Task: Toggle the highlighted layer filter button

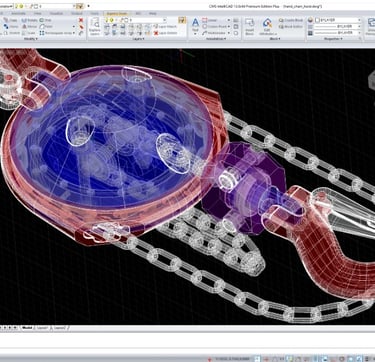Action: 181,20
